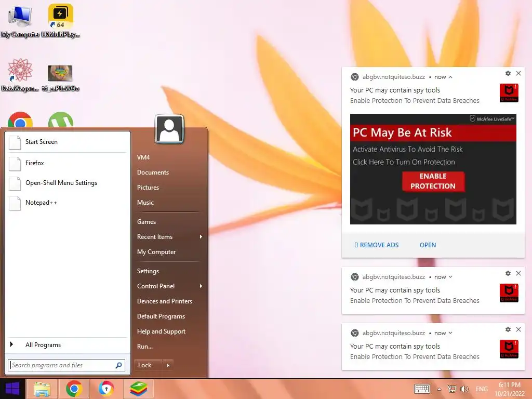Viewport: 532px width, 399px height.
Task: Show hidden system tray icons
Action: [439, 389]
